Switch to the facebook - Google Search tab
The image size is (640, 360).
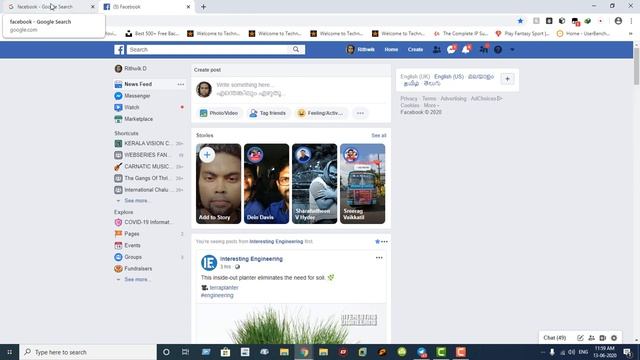pos(49,7)
